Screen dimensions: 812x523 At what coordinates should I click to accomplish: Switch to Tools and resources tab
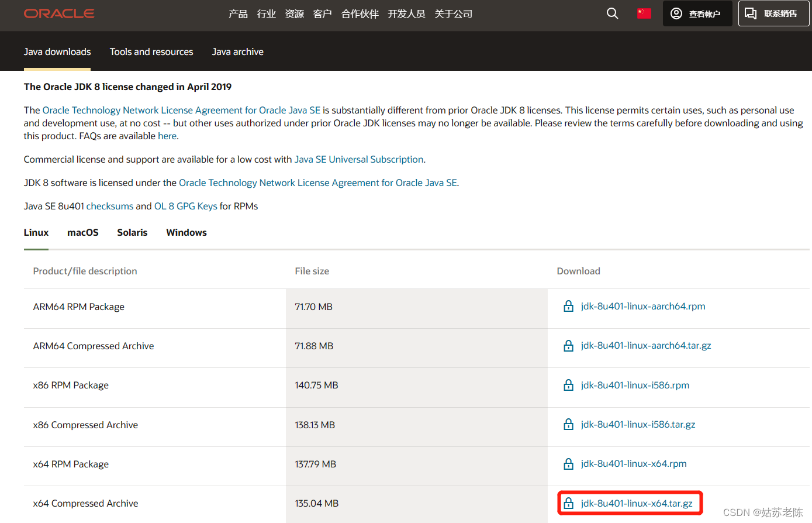151,51
